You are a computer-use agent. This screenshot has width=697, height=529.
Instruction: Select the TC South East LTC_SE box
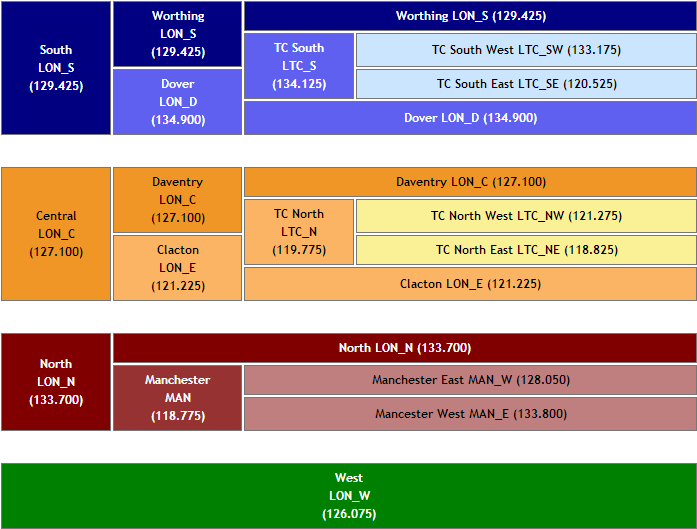(x=525, y=84)
